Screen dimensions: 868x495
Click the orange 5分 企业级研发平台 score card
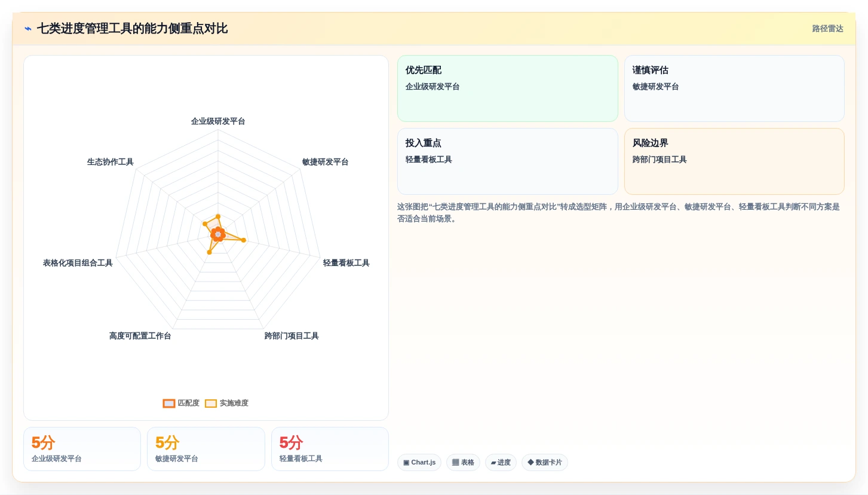coord(82,449)
